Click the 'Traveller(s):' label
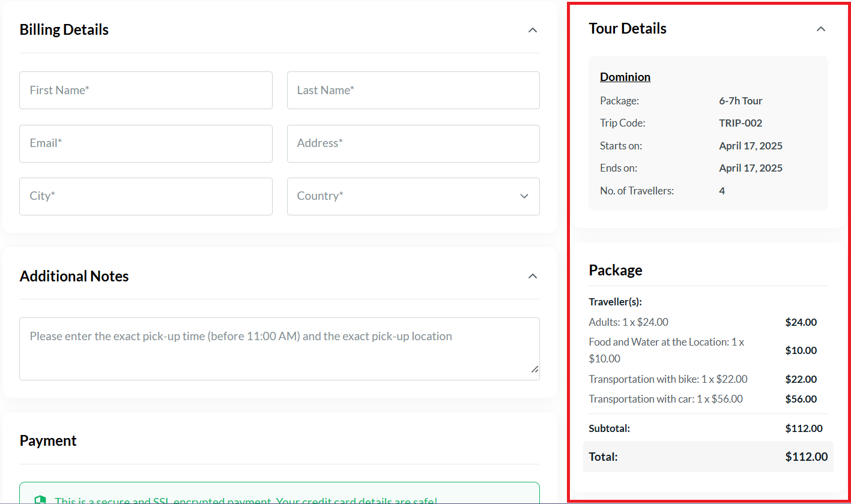The image size is (851, 504). [x=615, y=302]
